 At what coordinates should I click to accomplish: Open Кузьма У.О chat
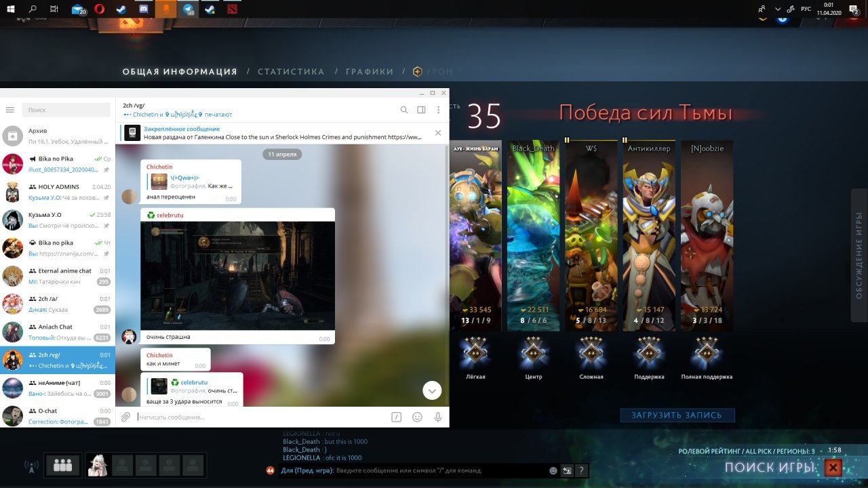tap(58, 220)
